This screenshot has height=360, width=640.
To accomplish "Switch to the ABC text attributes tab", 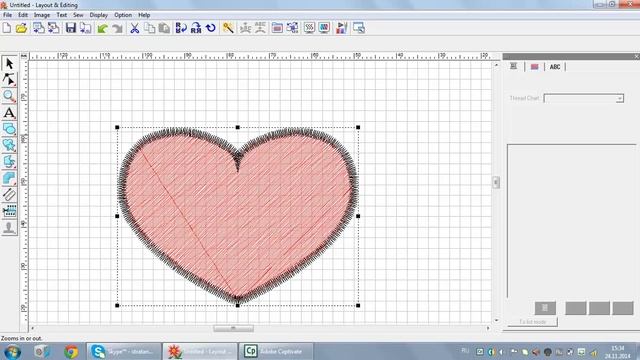I will [555, 67].
